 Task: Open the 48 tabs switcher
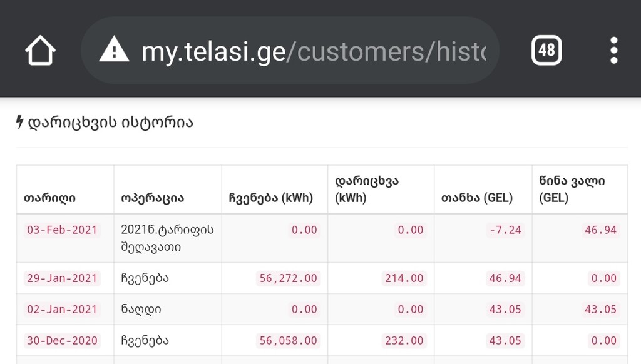(546, 50)
